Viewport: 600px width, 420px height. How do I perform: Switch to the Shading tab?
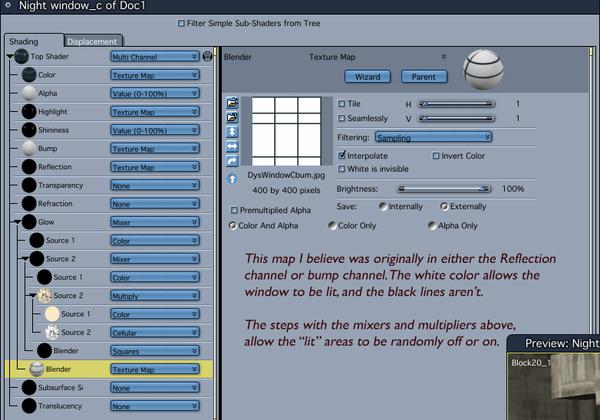pos(34,41)
